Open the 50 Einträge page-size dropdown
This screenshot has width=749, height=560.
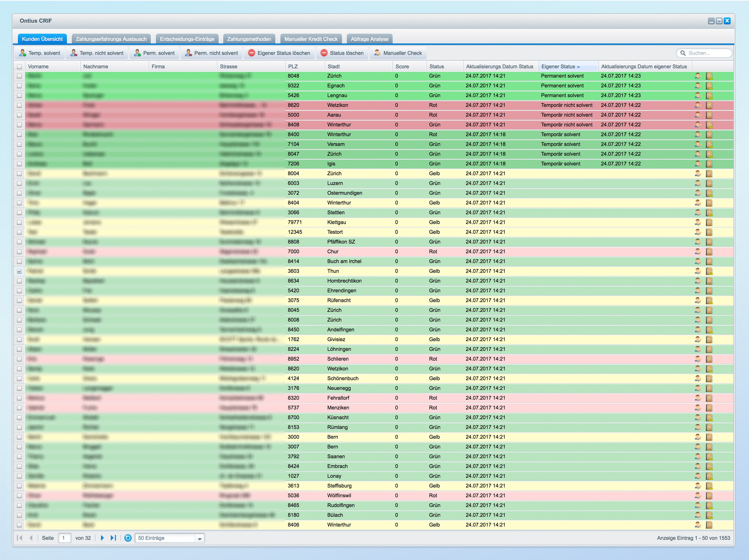coord(200,538)
